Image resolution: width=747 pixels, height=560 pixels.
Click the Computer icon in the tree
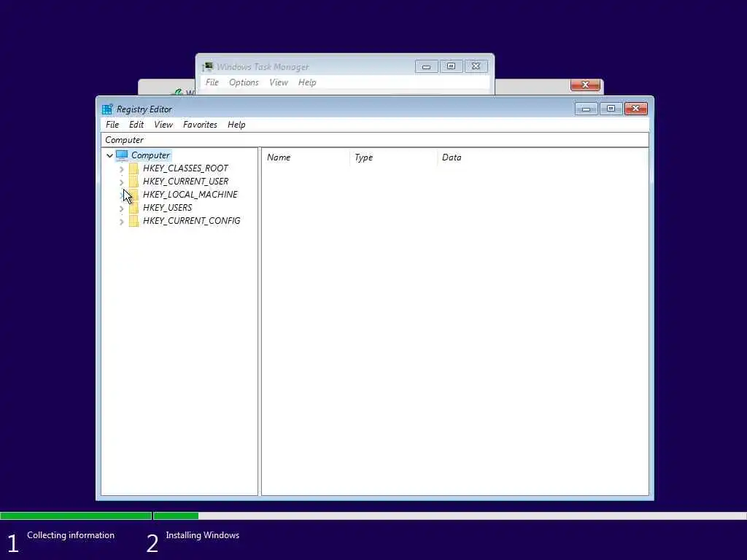(122, 155)
